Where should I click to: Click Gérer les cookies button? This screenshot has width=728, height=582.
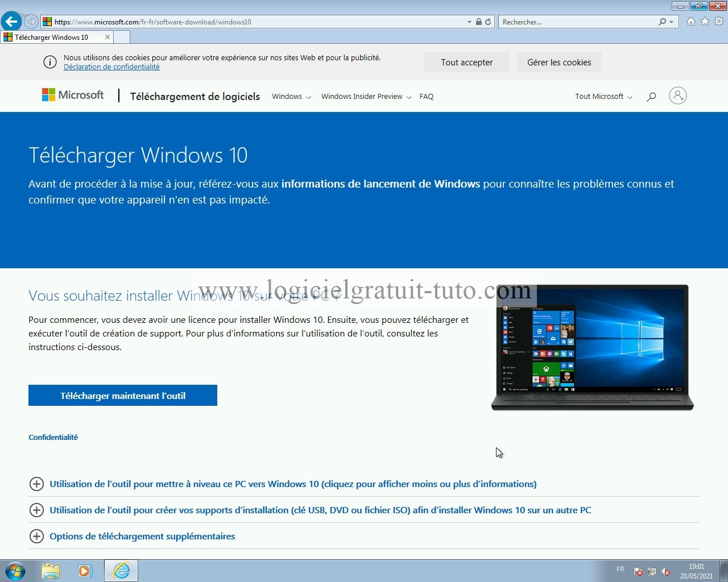pyautogui.click(x=559, y=62)
